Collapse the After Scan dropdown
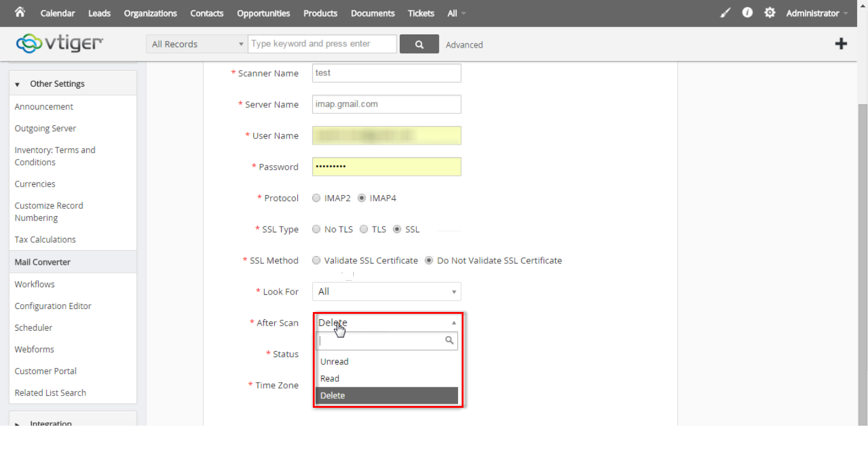The height and width of the screenshot is (462, 868). click(x=386, y=323)
